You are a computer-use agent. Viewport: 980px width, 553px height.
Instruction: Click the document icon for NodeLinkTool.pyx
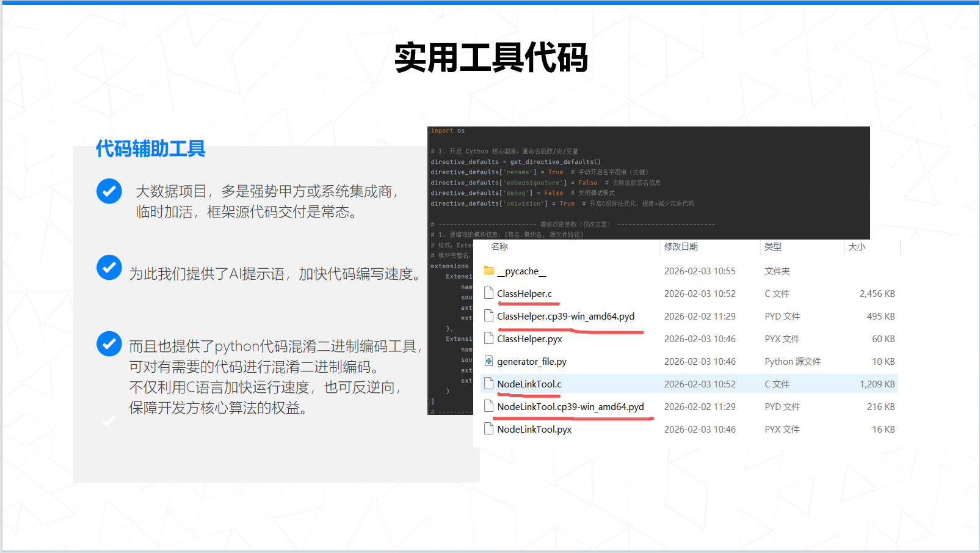(x=488, y=429)
